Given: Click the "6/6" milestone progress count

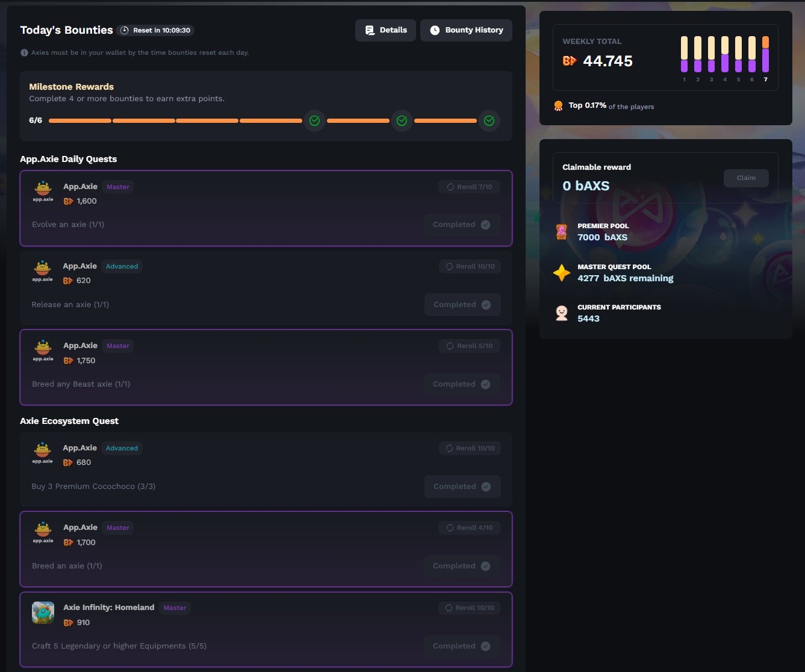Looking at the screenshot, I should pos(36,120).
